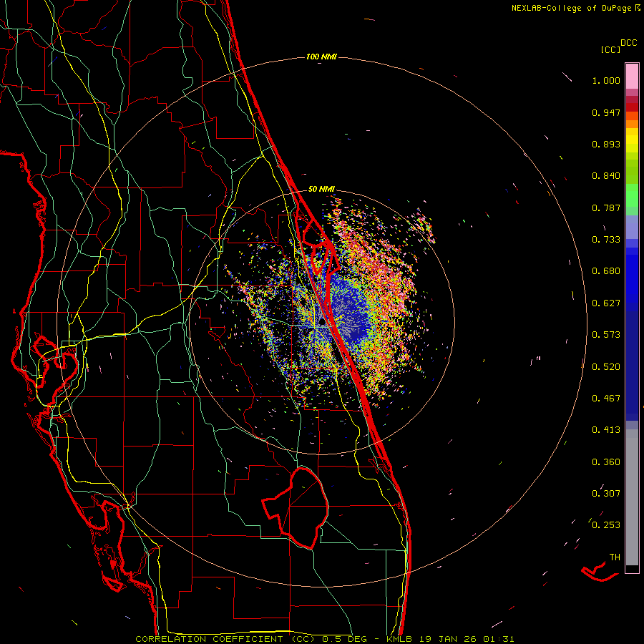Click the 0.467 legend value
Screen dimensions: 644x644
coord(606,399)
